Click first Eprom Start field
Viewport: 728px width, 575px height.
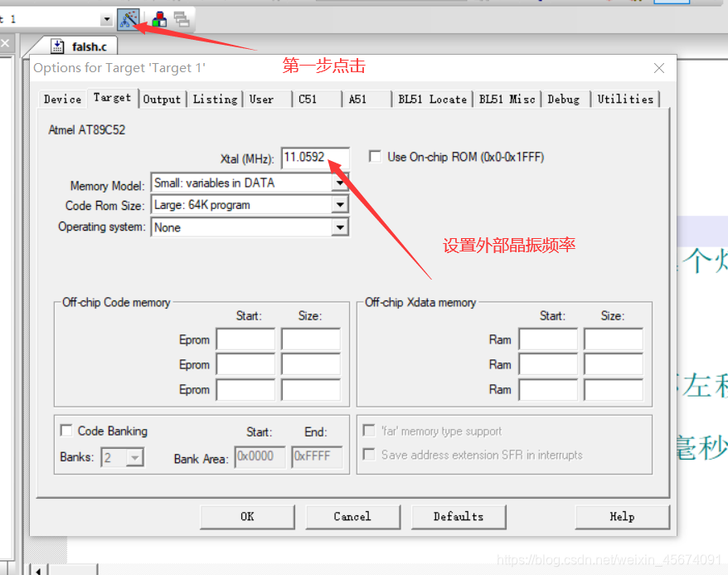pos(245,339)
